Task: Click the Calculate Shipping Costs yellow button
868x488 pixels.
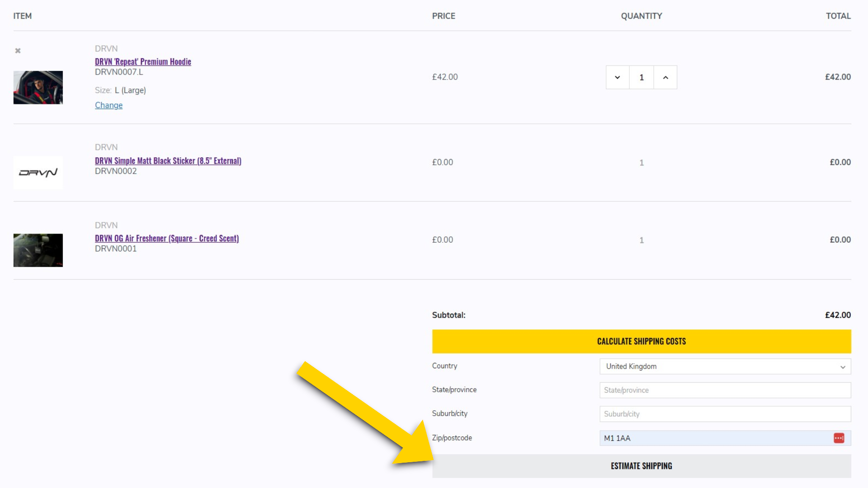Action: tap(642, 341)
